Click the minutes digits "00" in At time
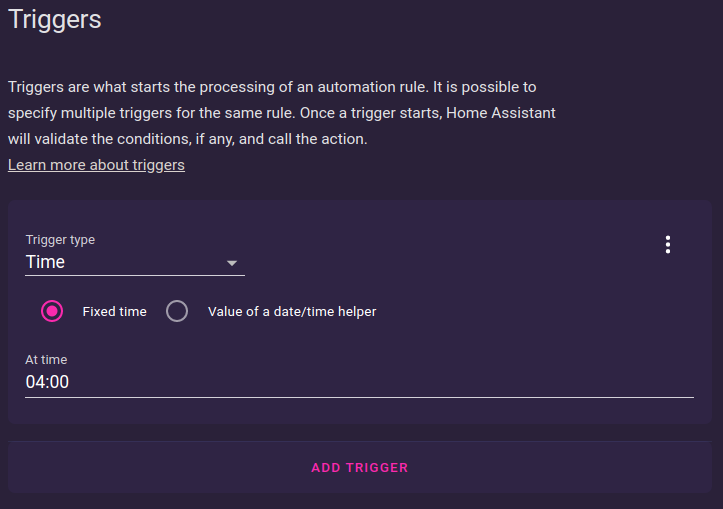Viewport: 723px width, 509px height. [59, 382]
